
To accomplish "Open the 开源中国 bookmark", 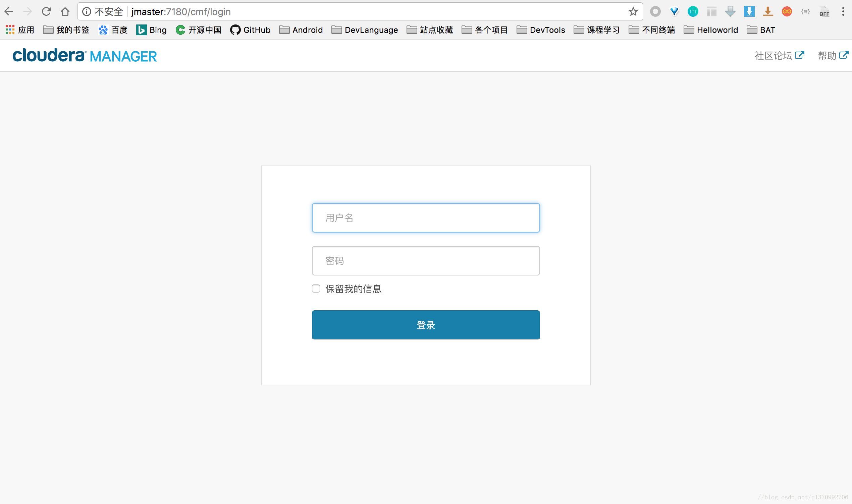I will [x=199, y=30].
